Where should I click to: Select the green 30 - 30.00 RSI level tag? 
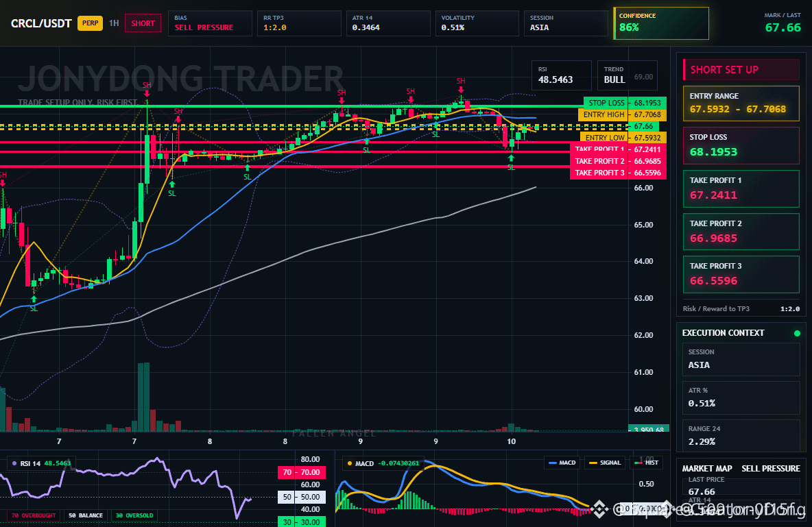[x=302, y=522]
